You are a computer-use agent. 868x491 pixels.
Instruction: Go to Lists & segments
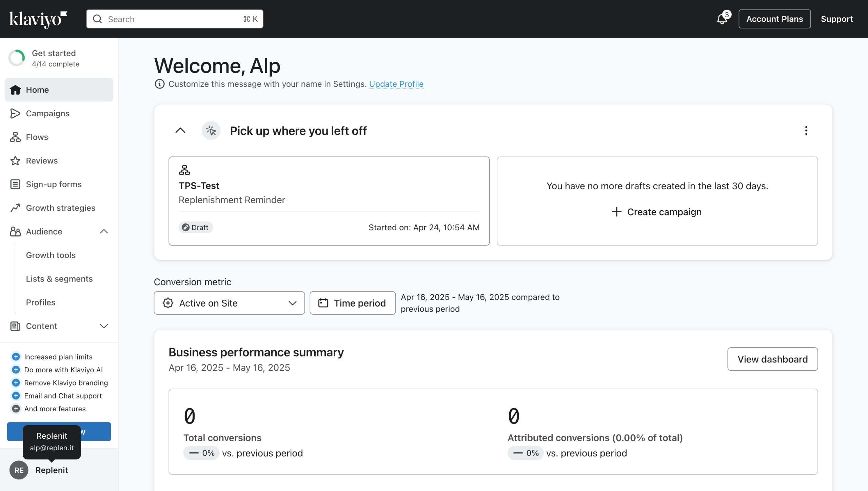59,279
